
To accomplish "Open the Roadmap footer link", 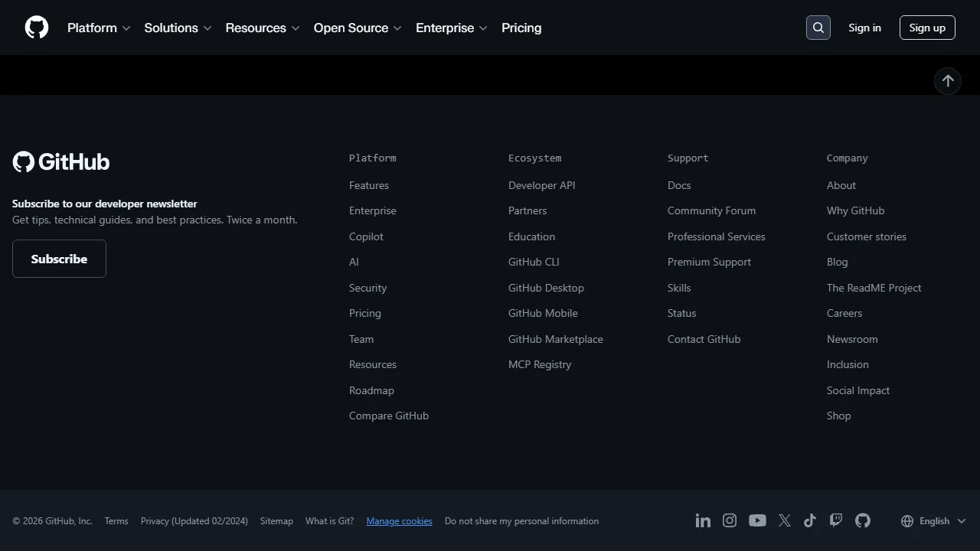I will (x=371, y=390).
